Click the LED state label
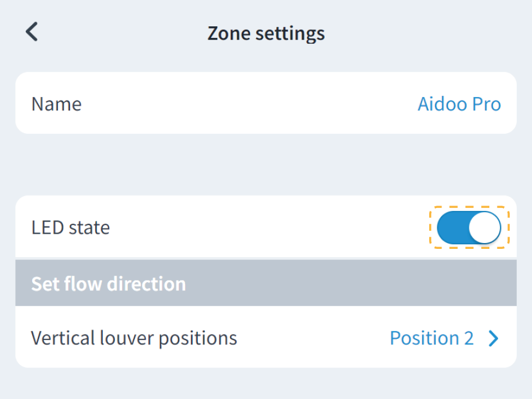The image size is (532, 399). [x=70, y=227]
